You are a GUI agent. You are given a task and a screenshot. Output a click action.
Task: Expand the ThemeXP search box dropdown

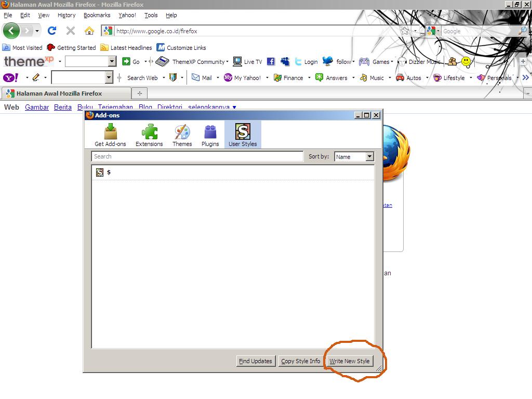112,61
